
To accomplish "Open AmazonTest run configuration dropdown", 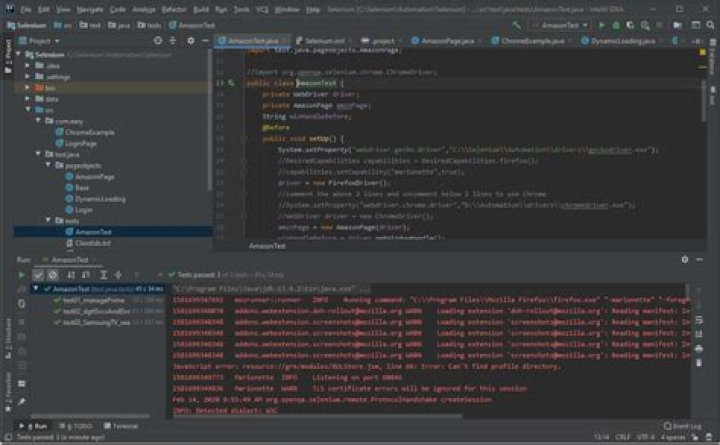I will [560, 25].
